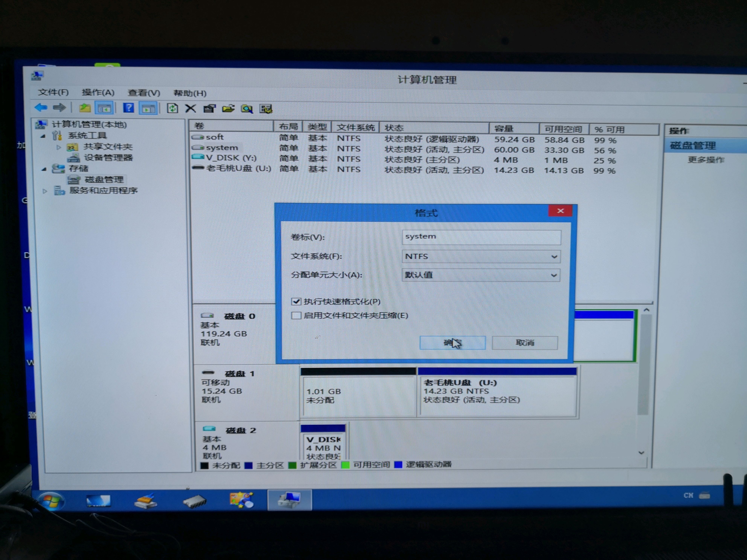Image resolution: width=747 pixels, height=560 pixels.
Task: Click the 磁盘 0 disk icon
Action: [207, 316]
